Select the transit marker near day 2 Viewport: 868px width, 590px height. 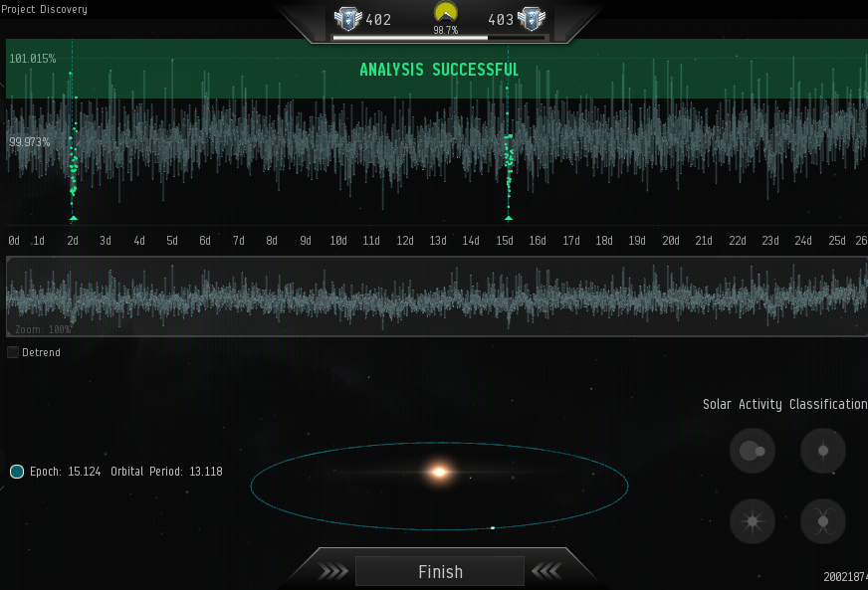(73, 217)
